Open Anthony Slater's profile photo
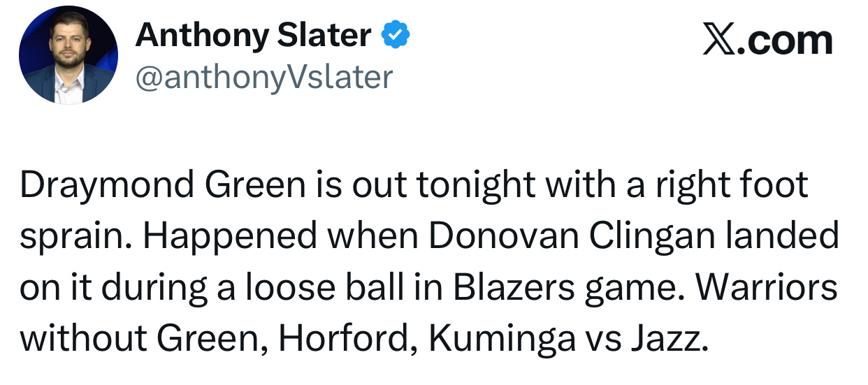Image resolution: width=868 pixels, height=385 pixels. click(x=68, y=56)
